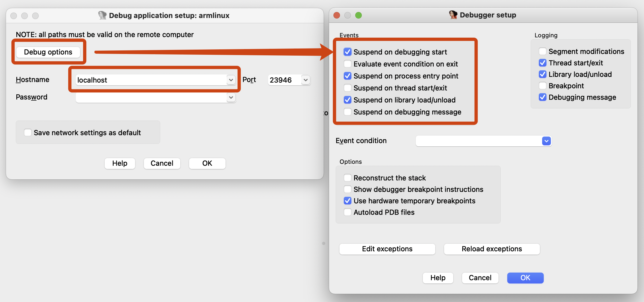The height and width of the screenshot is (302, 644).
Task: Enable "Evaluate event condition on exit"
Action: point(347,64)
